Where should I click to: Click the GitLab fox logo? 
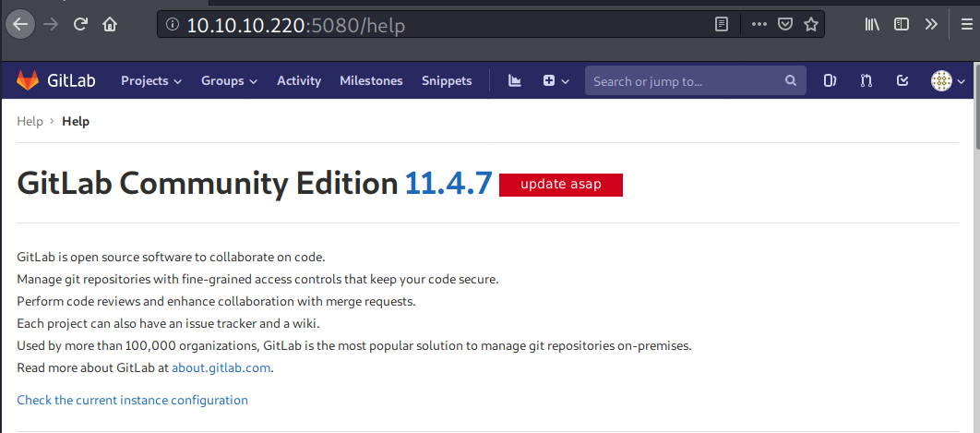point(27,80)
